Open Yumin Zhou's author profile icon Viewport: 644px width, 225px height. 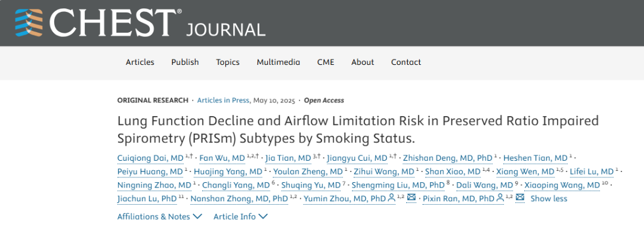click(391, 198)
